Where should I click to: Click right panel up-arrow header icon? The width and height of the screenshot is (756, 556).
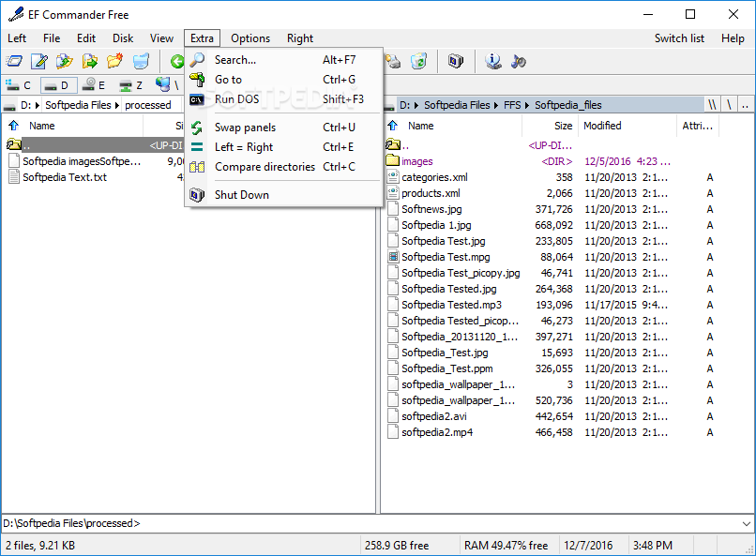[393, 126]
